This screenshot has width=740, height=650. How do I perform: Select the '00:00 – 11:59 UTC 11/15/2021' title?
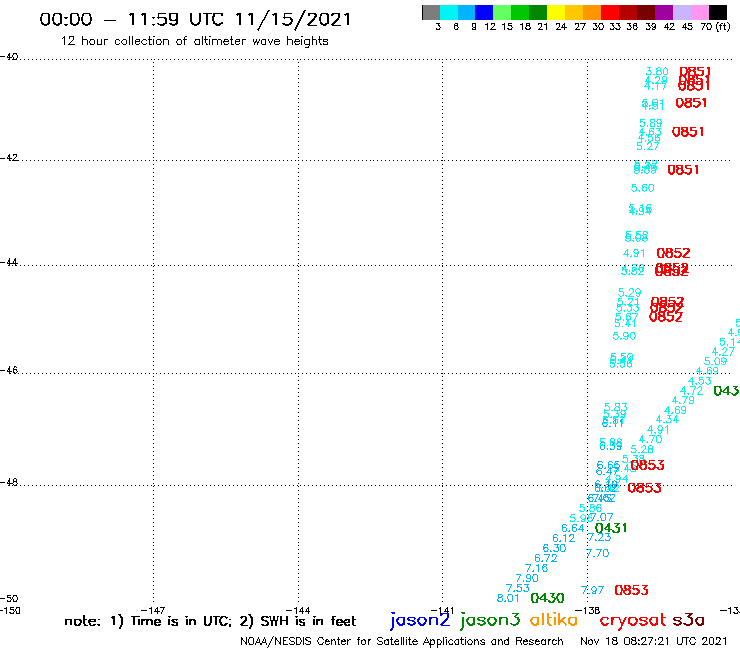[195, 19]
